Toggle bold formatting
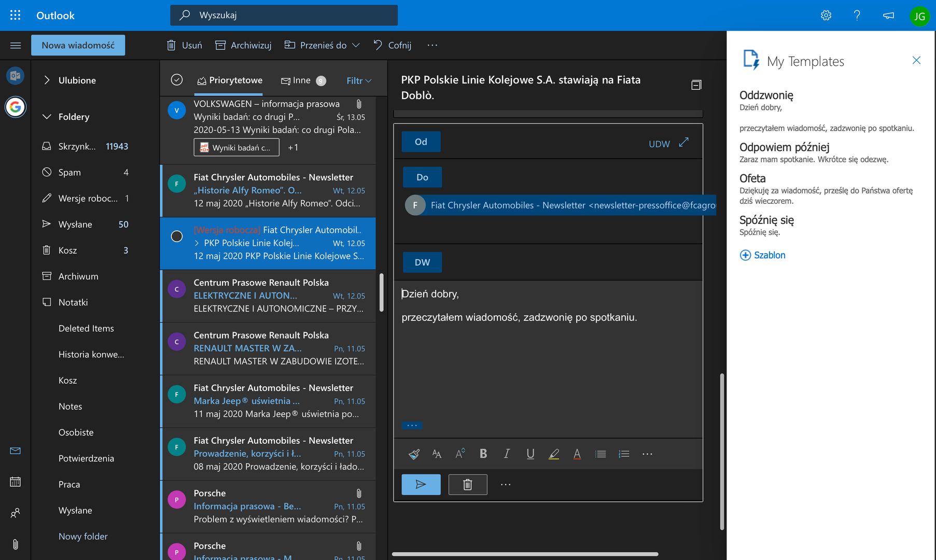 point(483,454)
